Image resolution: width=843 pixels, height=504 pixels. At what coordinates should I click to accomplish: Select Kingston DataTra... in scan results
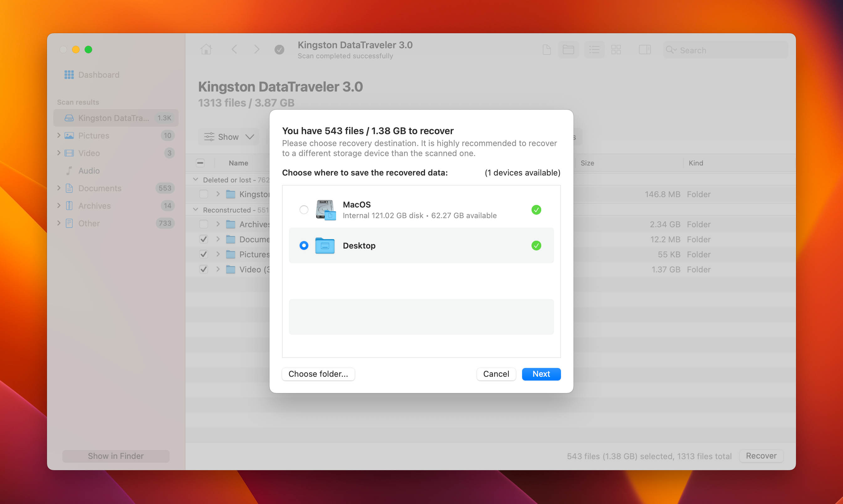(116, 118)
